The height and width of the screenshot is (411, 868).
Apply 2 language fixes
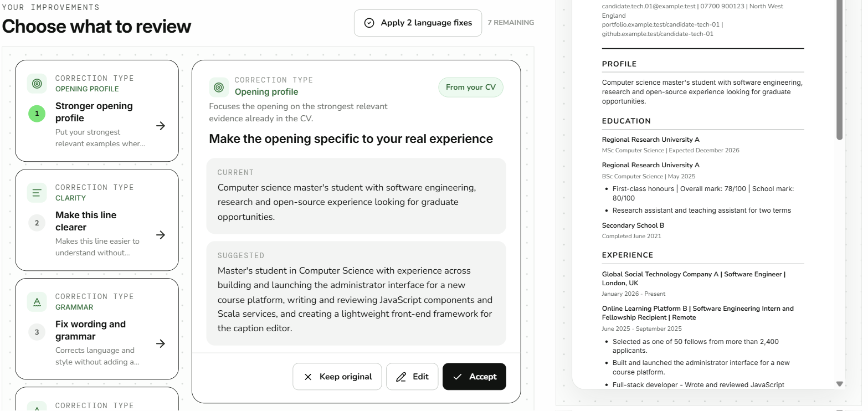tap(418, 23)
